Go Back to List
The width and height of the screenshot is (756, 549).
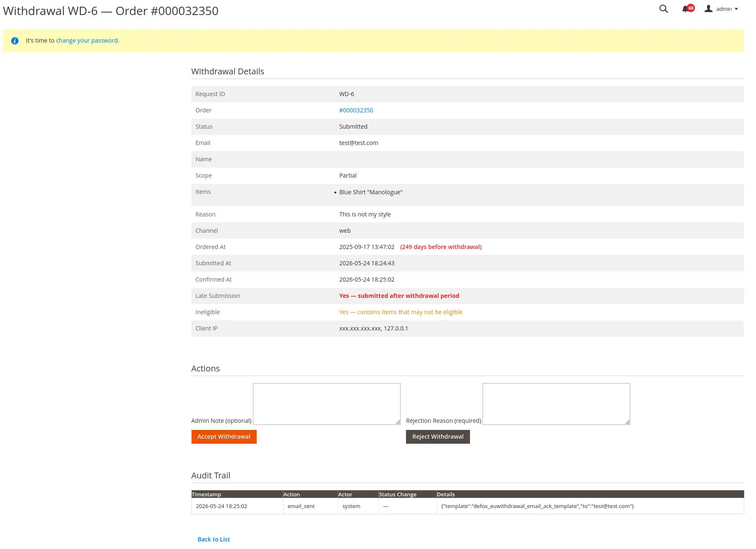(214, 539)
